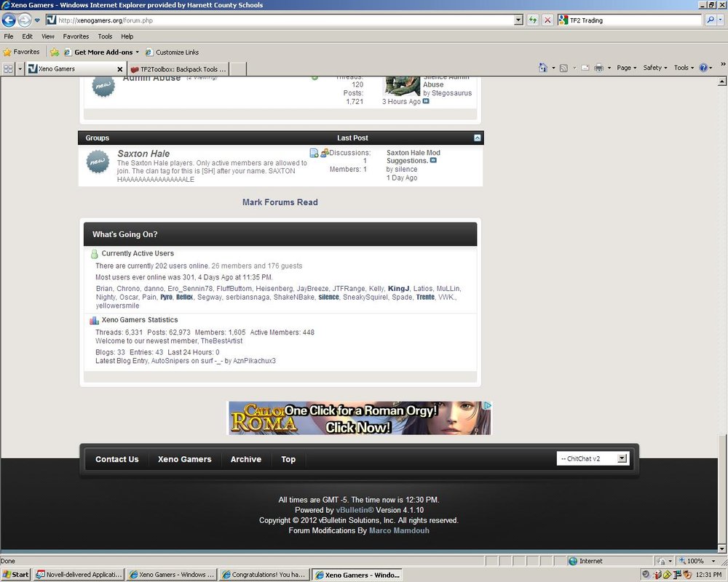Expand Recent Pages arrow by the Forward button
The image size is (728, 582).
coord(37,20)
